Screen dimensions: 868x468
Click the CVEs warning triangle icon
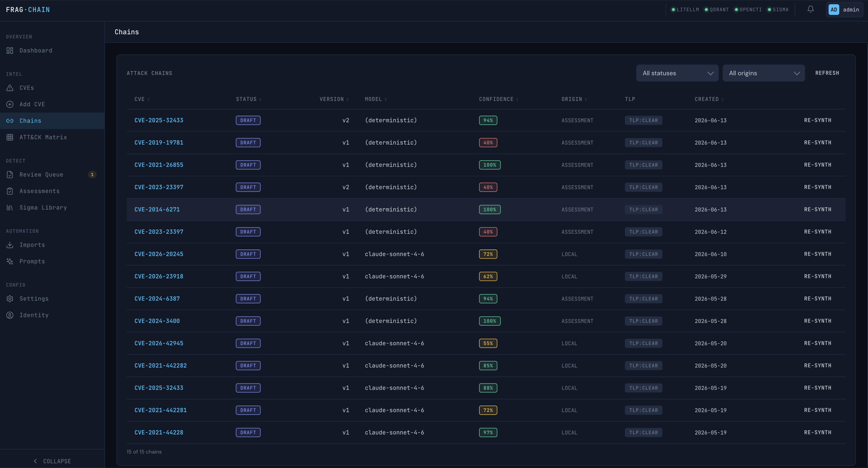10,88
